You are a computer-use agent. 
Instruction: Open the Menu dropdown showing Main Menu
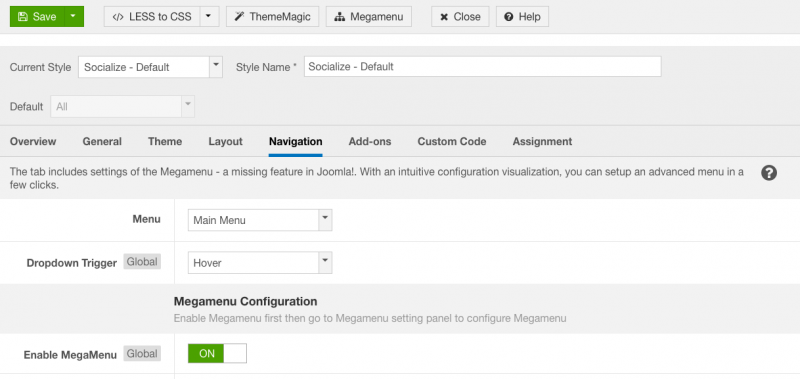click(260, 220)
